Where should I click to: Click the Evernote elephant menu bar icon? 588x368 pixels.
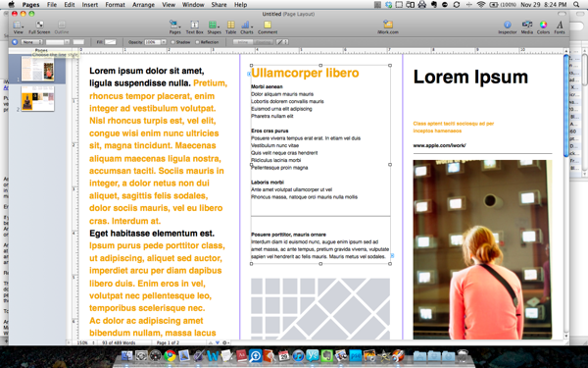[x=434, y=5]
